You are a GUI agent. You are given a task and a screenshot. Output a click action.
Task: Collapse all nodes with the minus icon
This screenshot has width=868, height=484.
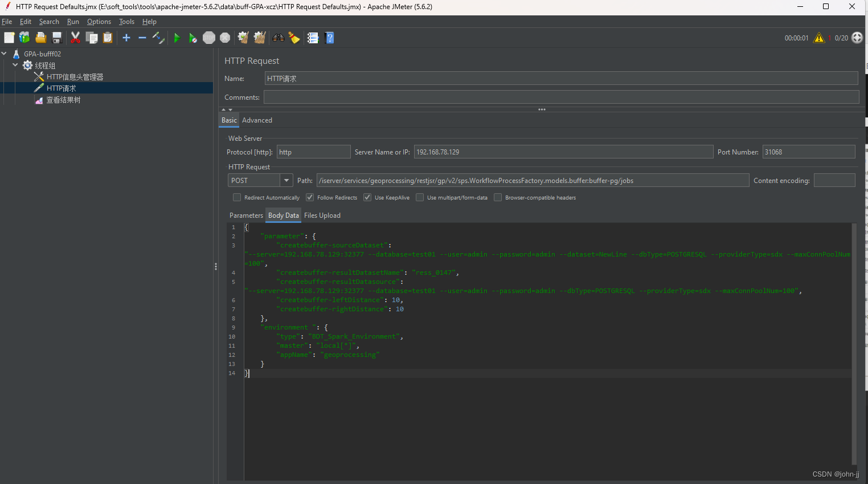[x=142, y=38]
